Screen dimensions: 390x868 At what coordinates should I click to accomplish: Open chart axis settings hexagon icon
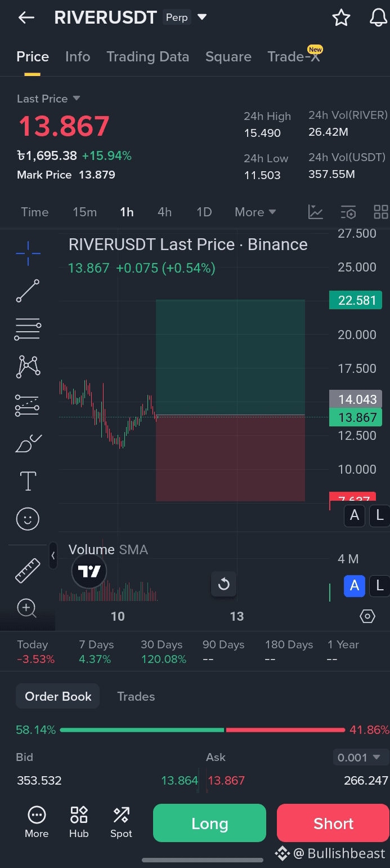[367, 616]
